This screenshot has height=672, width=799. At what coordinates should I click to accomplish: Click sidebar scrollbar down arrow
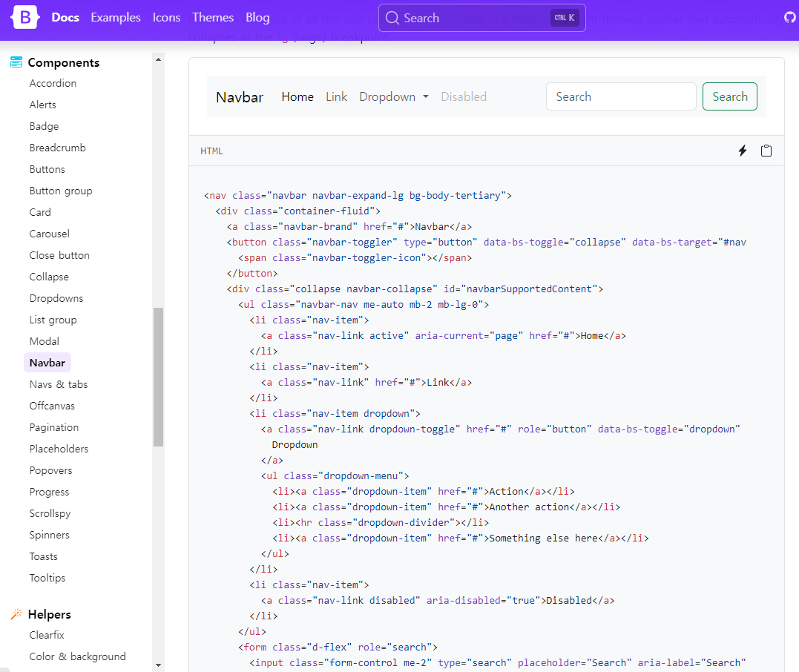pos(159,665)
